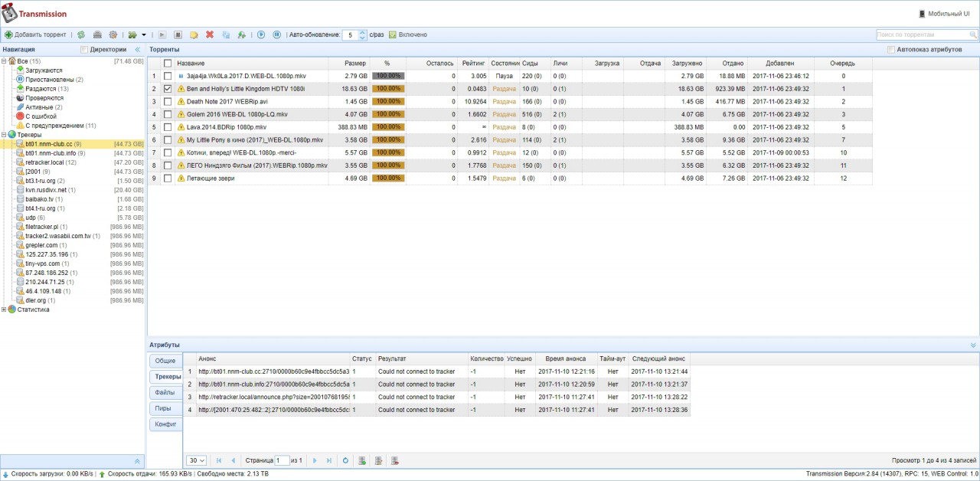Image resolution: width=980 pixels, height=481 pixels.
Task: Collapse the navigation panel with double chevron
Action: 138,49
